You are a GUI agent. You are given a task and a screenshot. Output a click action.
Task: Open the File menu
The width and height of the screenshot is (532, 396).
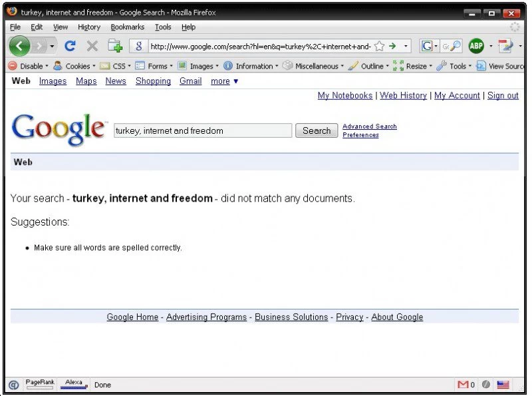(x=15, y=27)
